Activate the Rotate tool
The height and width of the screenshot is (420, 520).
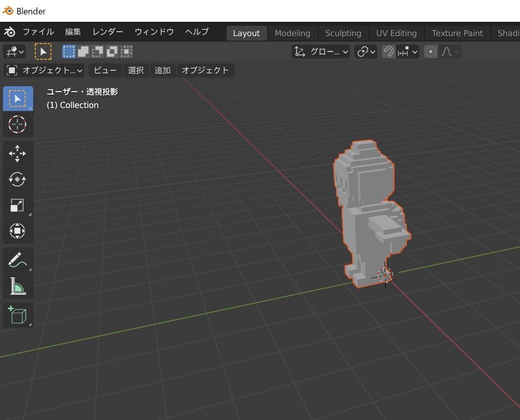click(18, 179)
